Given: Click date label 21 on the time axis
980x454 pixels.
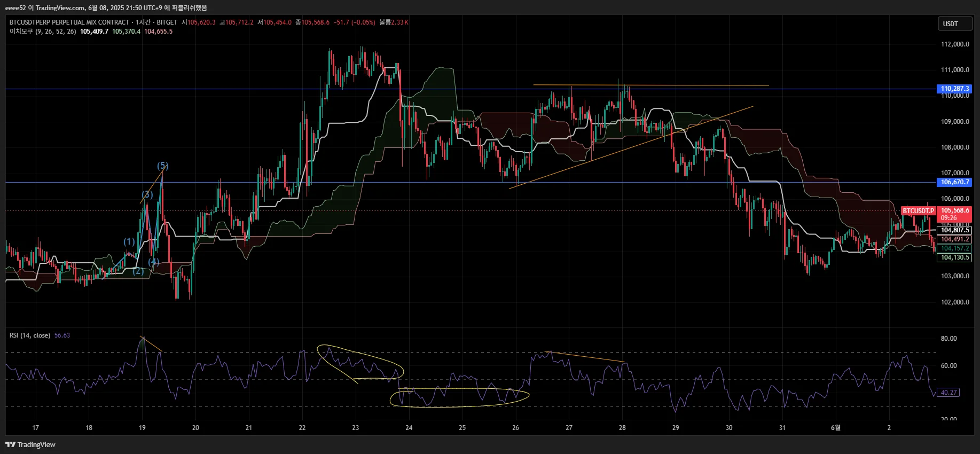Looking at the screenshot, I should tap(249, 428).
